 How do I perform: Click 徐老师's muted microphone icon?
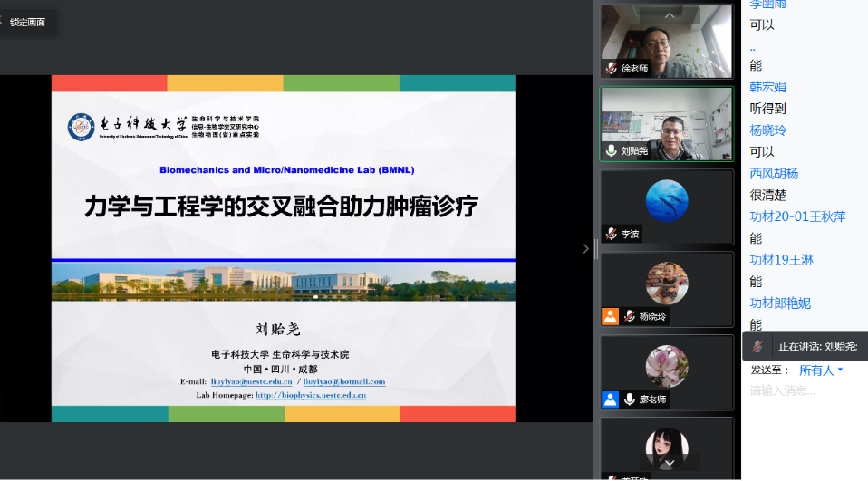612,68
